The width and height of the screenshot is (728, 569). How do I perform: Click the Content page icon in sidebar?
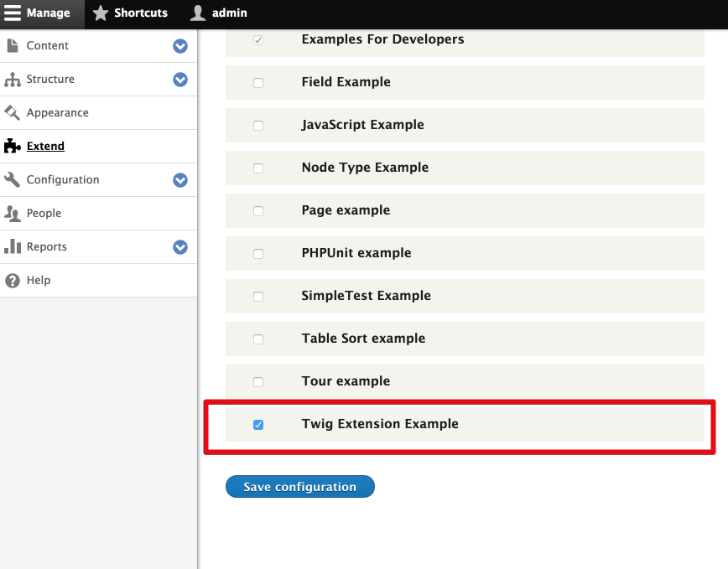(x=12, y=45)
